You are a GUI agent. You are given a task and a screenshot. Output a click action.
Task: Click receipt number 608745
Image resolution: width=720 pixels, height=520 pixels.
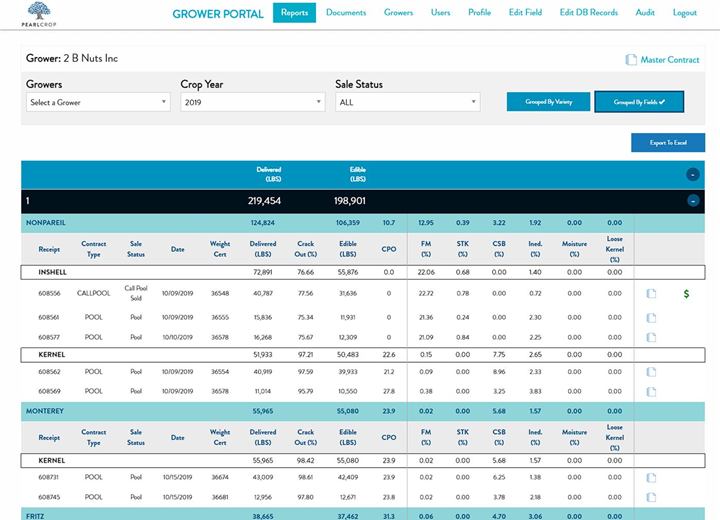click(x=49, y=497)
